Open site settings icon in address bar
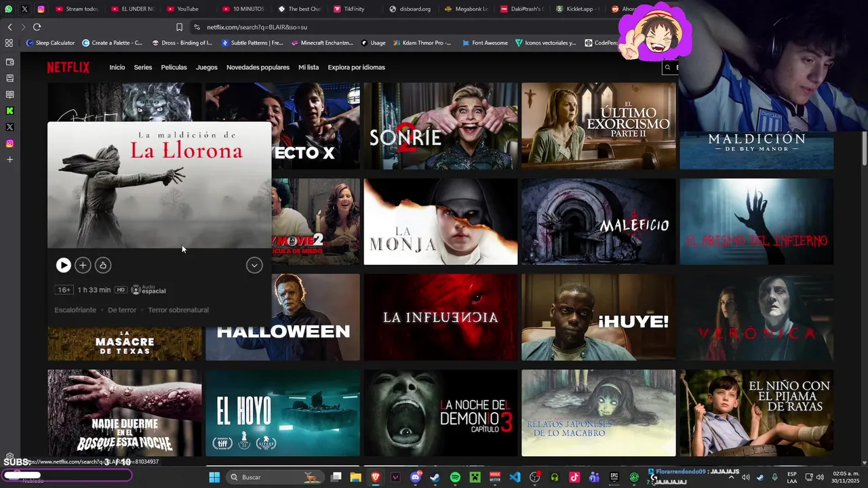The image size is (868, 488). point(197,27)
